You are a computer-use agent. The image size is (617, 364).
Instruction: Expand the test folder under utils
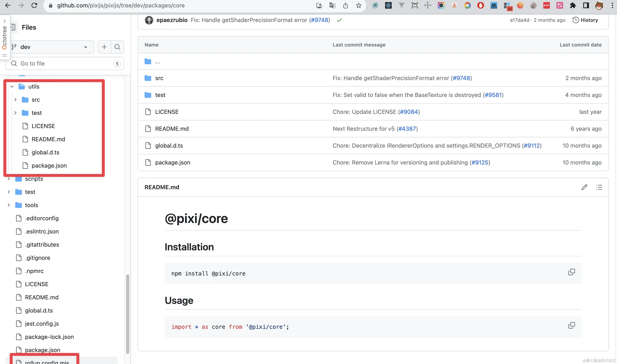(x=15, y=113)
